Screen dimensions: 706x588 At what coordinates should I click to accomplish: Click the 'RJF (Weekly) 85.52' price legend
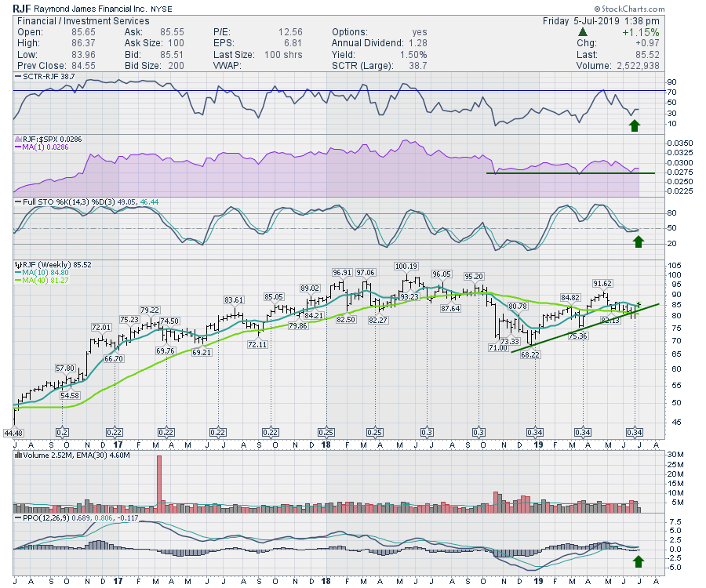[53, 265]
